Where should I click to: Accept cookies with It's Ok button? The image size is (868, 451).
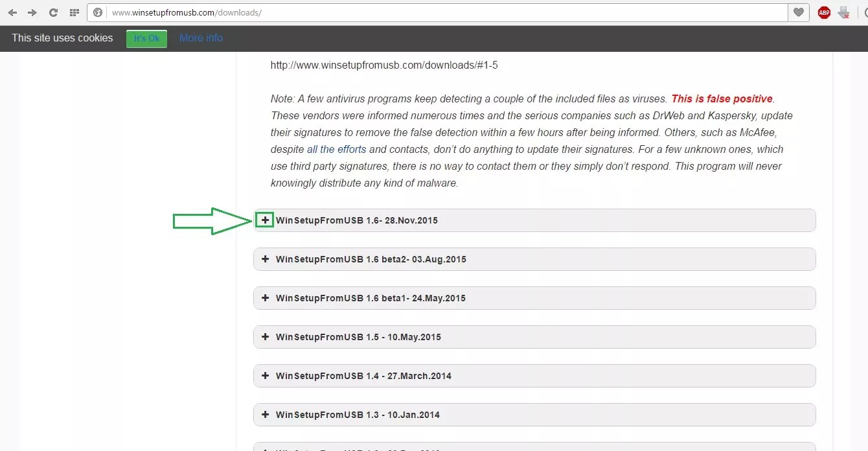click(x=146, y=38)
